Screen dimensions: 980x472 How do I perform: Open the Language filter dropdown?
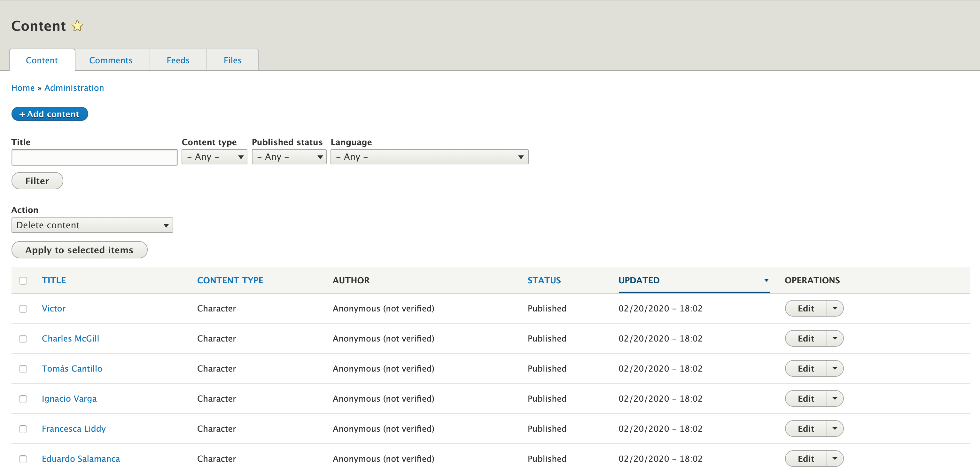click(429, 157)
